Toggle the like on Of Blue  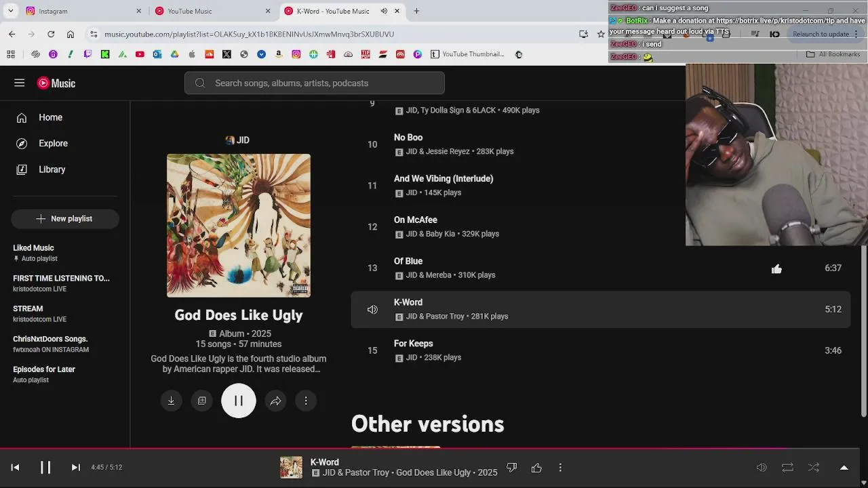(776, 268)
